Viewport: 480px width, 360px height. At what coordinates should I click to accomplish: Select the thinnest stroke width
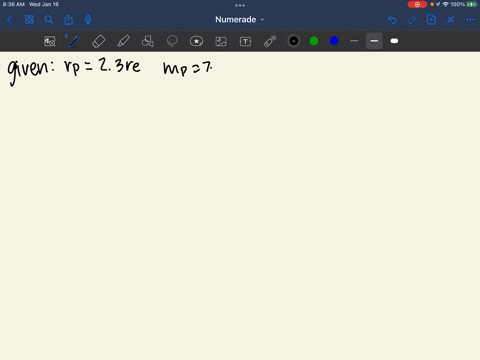354,41
